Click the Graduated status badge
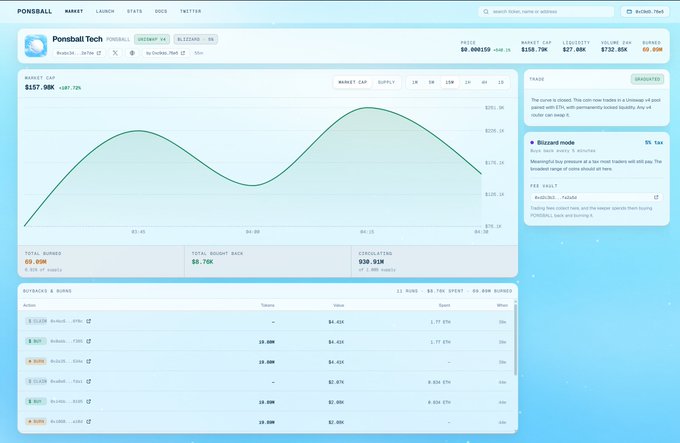Viewport: 680px width, 443px height. [647, 79]
